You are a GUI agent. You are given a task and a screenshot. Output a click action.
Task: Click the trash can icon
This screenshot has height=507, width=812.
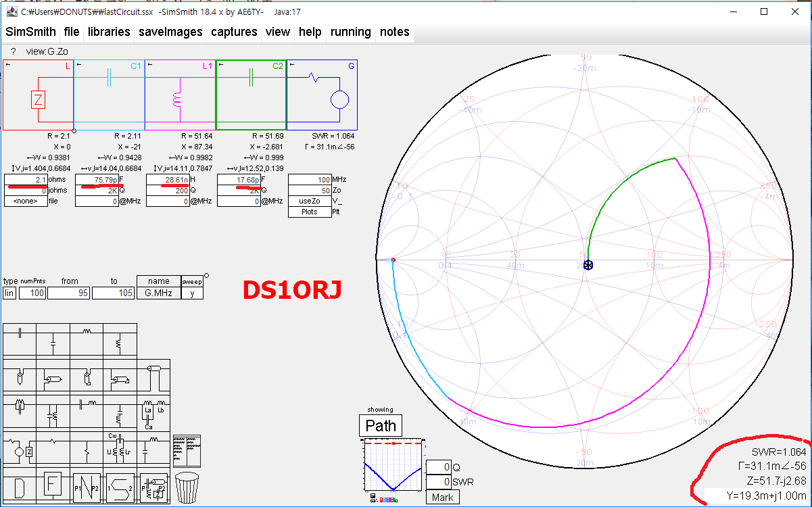[187, 487]
